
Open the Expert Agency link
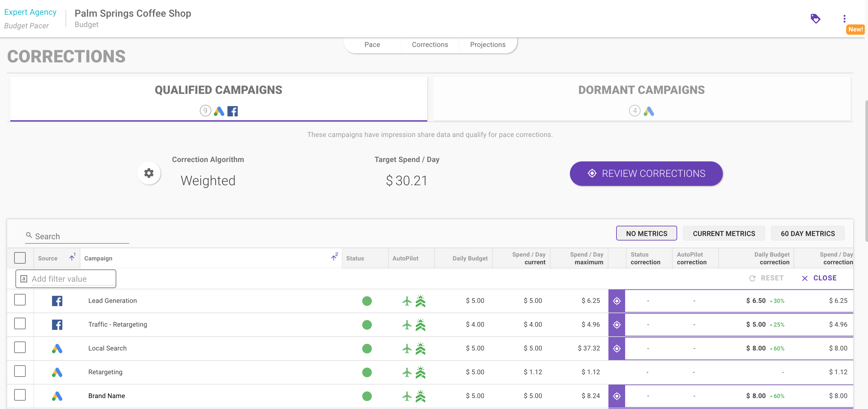[30, 12]
